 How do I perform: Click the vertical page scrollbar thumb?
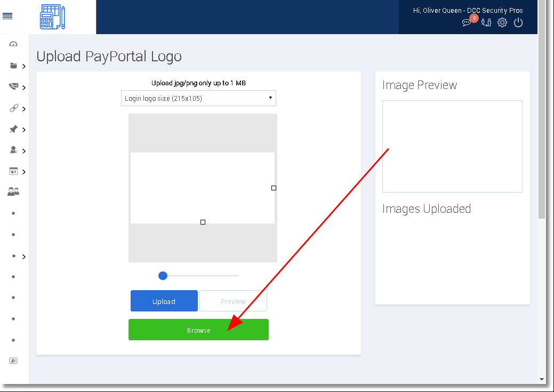click(x=542, y=109)
